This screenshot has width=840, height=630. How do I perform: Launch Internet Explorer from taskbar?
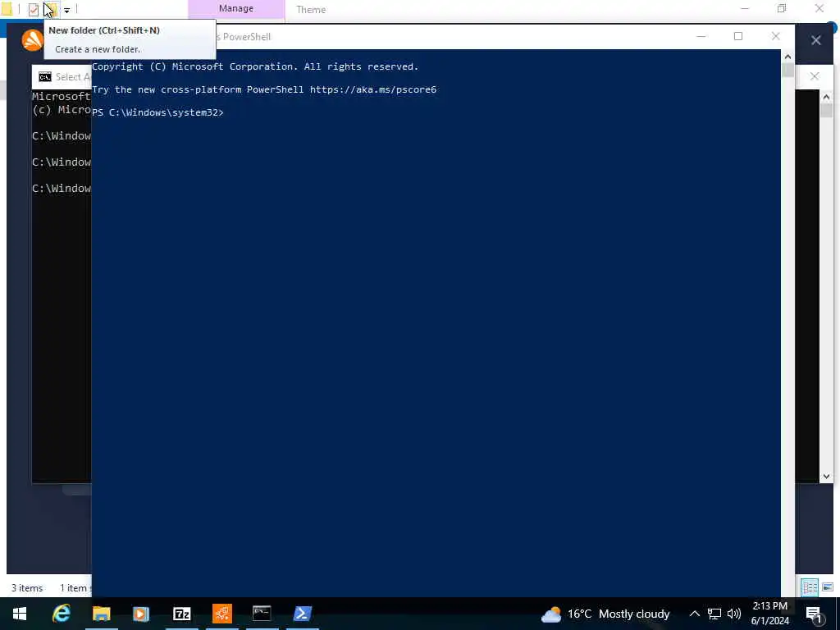pyautogui.click(x=61, y=614)
